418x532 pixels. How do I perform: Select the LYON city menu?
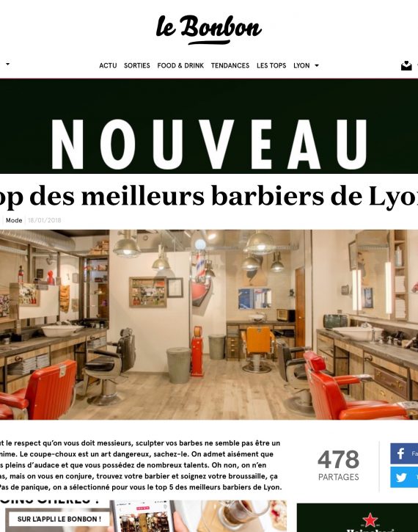[x=301, y=65]
